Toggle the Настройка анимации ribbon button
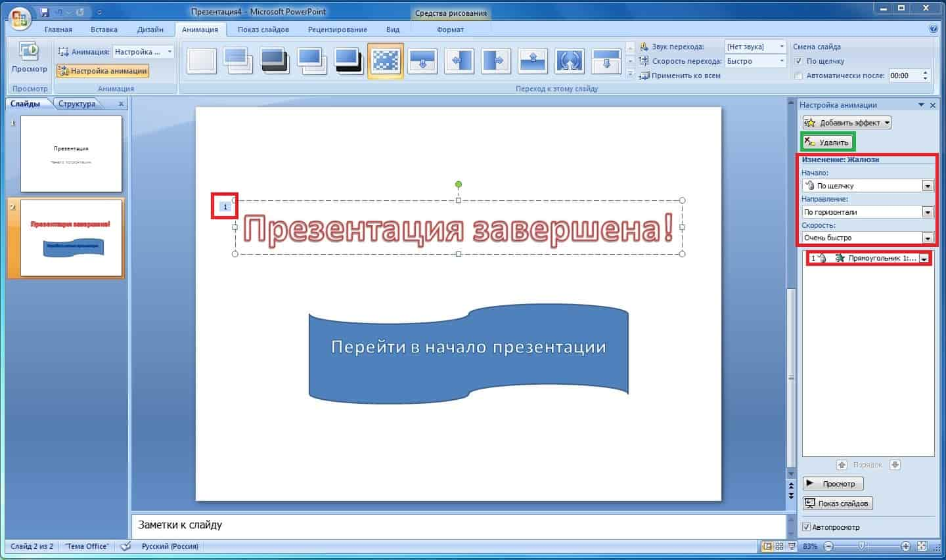946x560 pixels. 102,71
